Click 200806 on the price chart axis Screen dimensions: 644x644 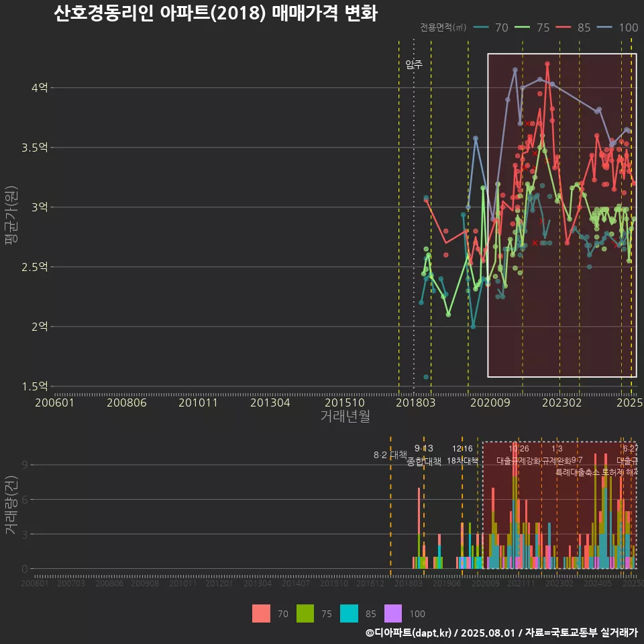pos(127,402)
